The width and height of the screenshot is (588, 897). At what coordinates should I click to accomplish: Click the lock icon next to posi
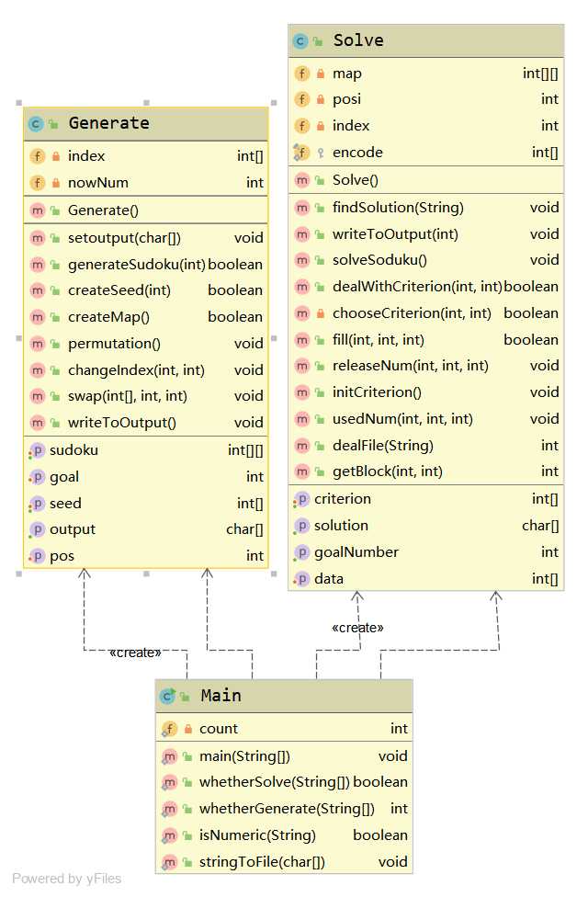coord(321,99)
